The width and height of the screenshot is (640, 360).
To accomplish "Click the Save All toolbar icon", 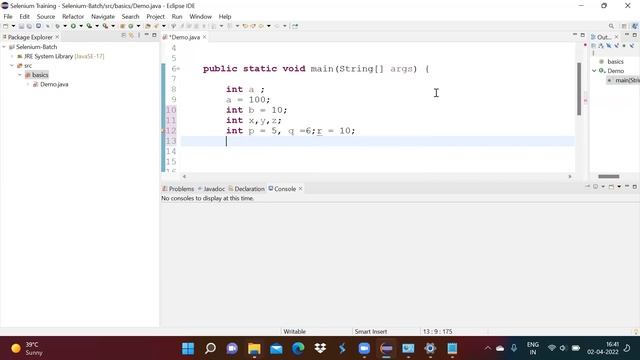I will tap(29, 26).
